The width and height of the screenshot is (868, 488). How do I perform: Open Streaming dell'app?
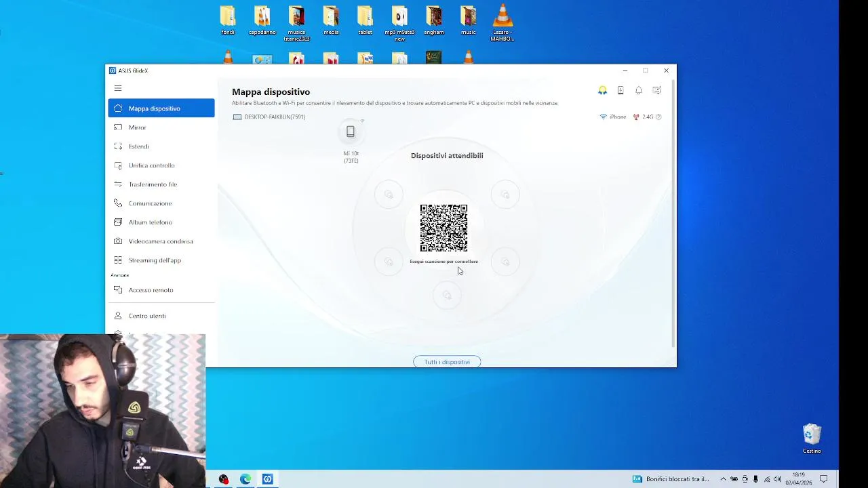click(161, 260)
